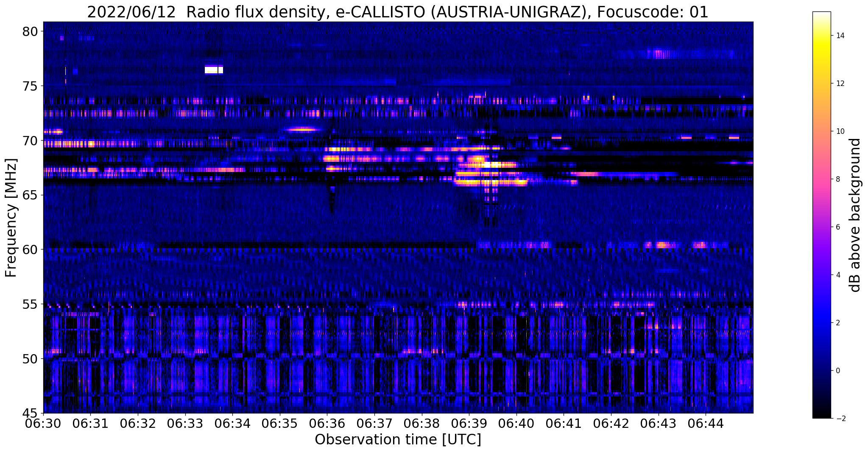Click the plot title mentioning e-CALLISTO AUSTRIA-UNIGRAZ
Image resolution: width=868 pixels, height=452 pixels.
[398, 12]
